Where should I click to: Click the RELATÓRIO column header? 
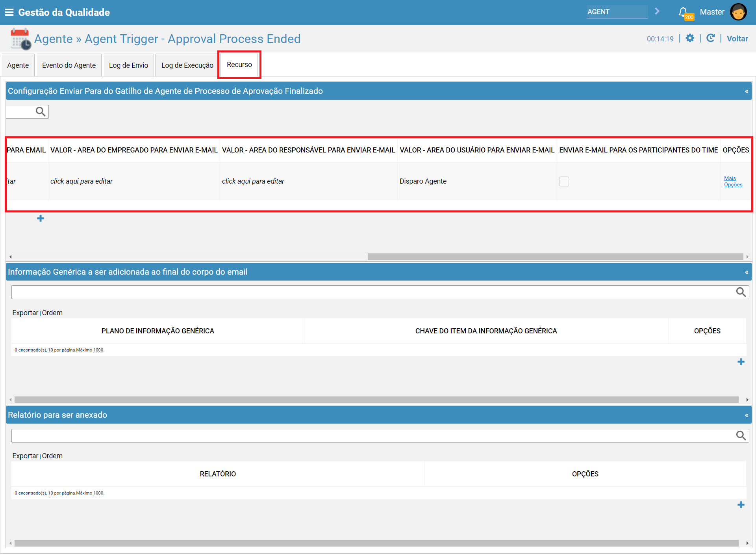(x=218, y=474)
